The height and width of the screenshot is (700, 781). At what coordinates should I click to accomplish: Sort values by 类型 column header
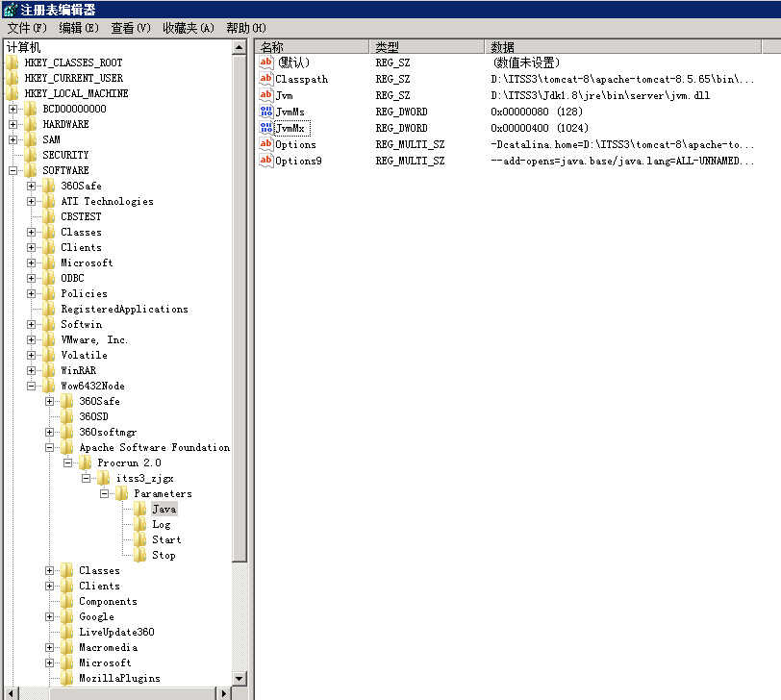point(427,47)
